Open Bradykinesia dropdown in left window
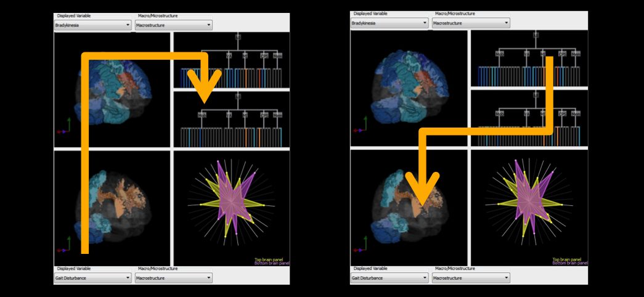This screenshot has height=297, width=644. (92, 25)
